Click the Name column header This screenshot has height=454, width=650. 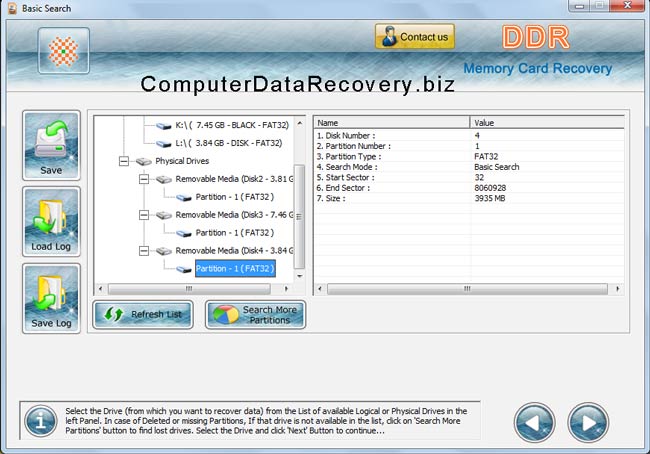click(392, 123)
